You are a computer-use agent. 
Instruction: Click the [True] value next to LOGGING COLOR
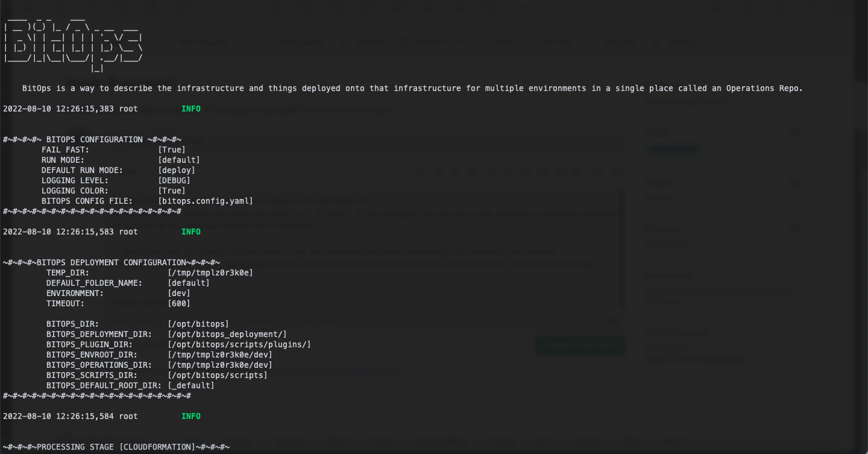click(x=172, y=191)
